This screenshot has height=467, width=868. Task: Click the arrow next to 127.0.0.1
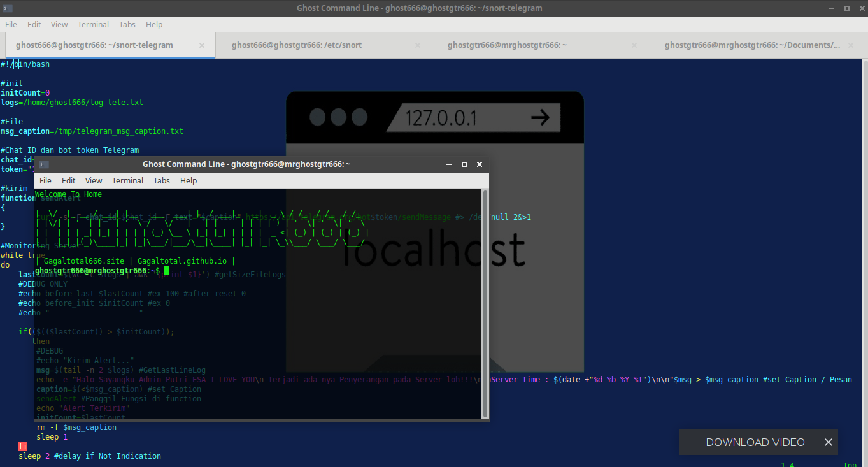coord(539,118)
